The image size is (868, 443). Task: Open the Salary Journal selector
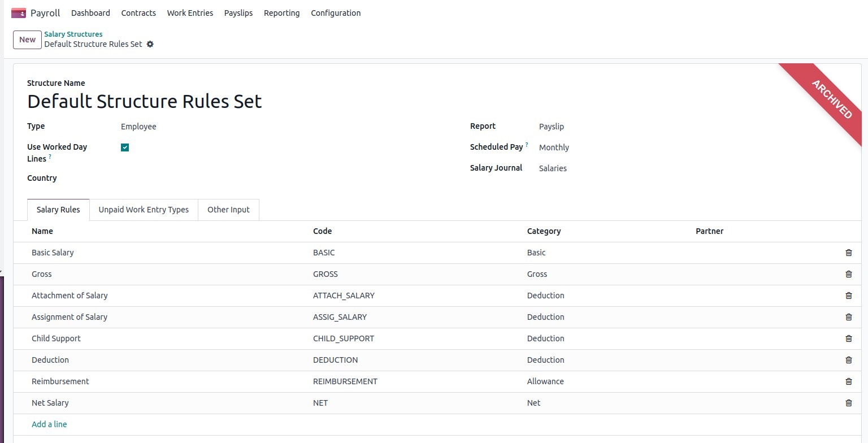click(x=553, y=168)
